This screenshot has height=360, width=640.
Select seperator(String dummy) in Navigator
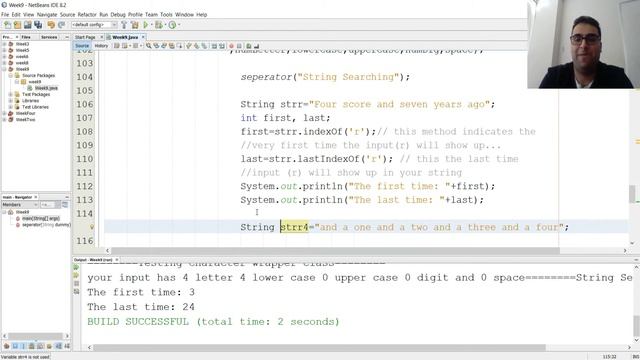46,225
